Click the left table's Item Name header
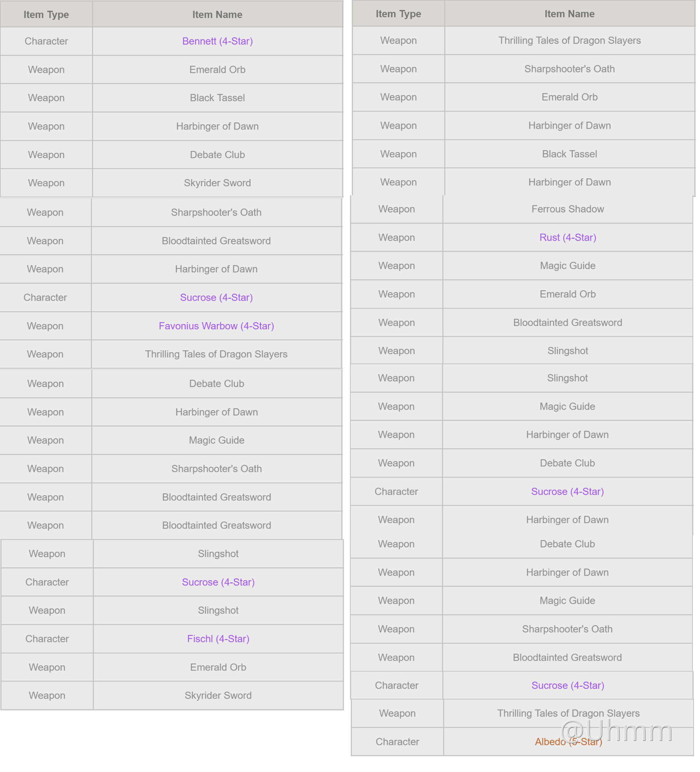This screenshot has width=700, height=772. [217, 15]
